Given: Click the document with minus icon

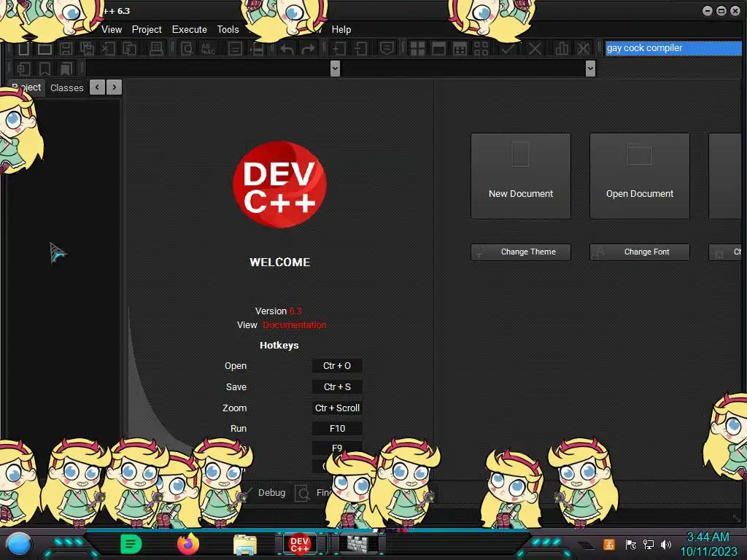Looking at the screenshot, I should 360,49.
